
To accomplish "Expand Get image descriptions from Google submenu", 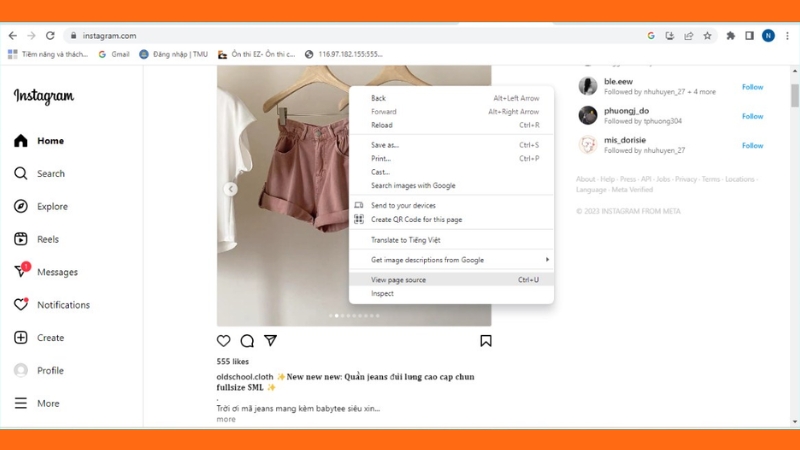I will [451, 260].
